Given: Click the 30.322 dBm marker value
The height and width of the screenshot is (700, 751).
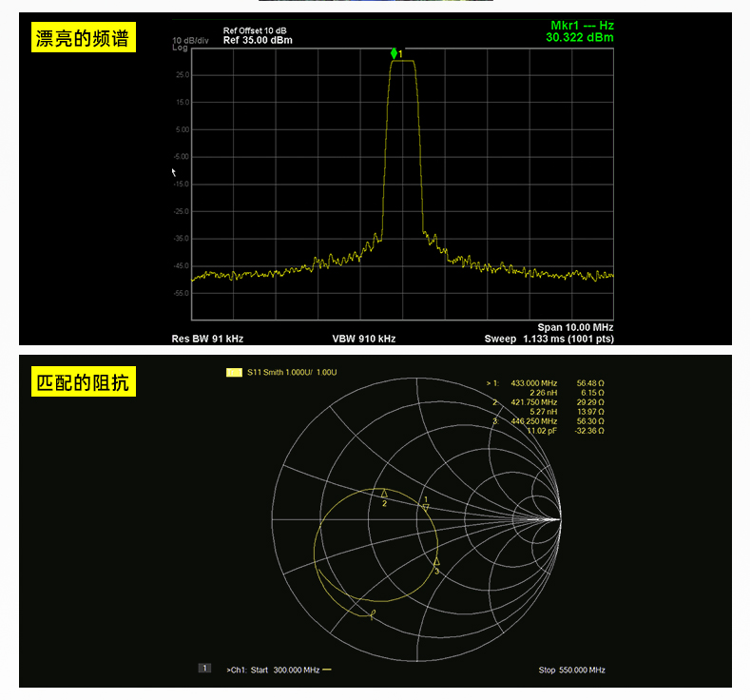Looking at the screenshot, I should coord(580,37).
